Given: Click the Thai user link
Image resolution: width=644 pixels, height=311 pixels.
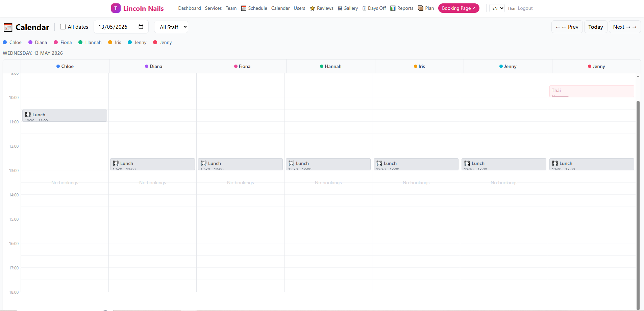Looking at the screenshot, I should click(x=511, y=8).
